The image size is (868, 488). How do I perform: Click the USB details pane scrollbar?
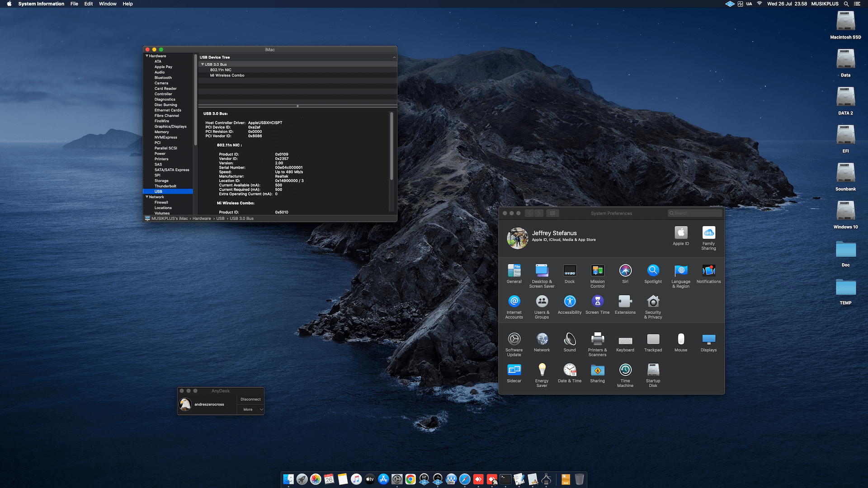392,147
